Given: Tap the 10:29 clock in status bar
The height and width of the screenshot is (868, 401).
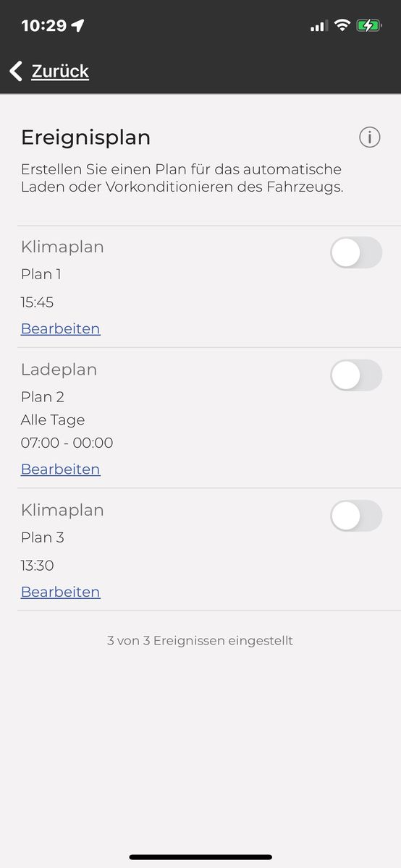Looking at the screenshot, I should click(x=43, y=25).
